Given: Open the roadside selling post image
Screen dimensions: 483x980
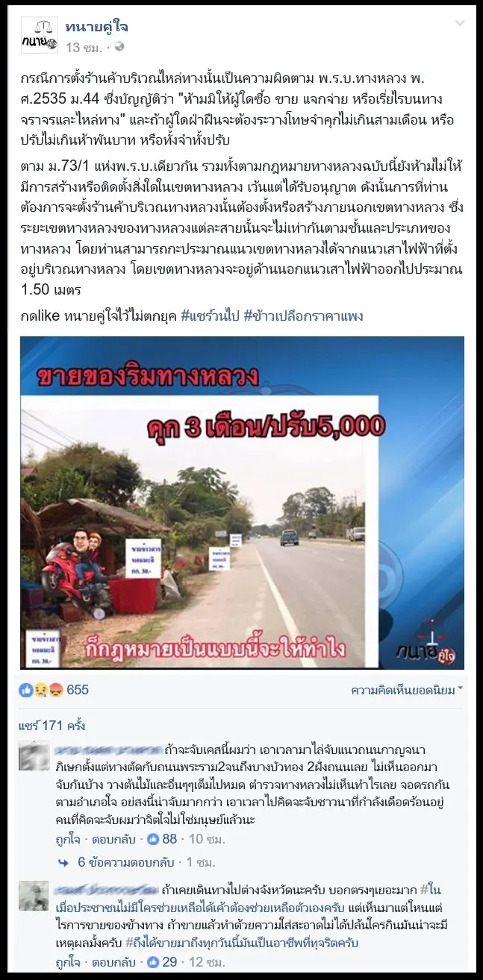Looking at the screenshot, I should point(242,503).
